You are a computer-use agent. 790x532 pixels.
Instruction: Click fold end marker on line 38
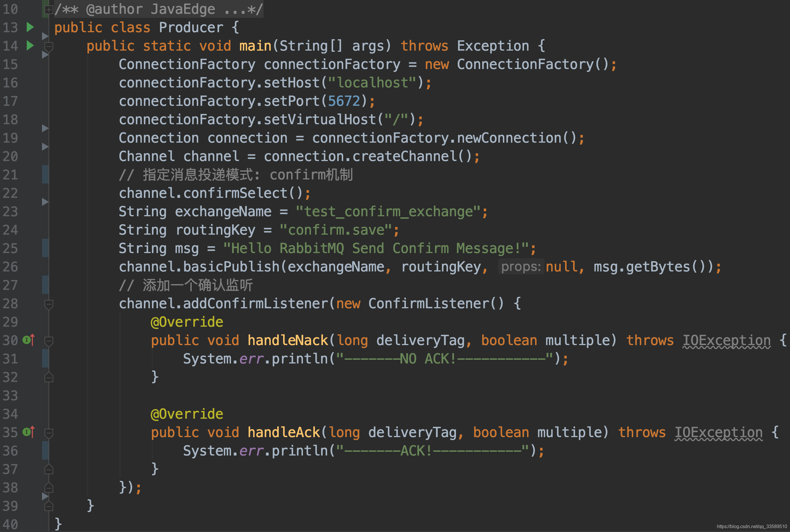(x=49, y=488)
